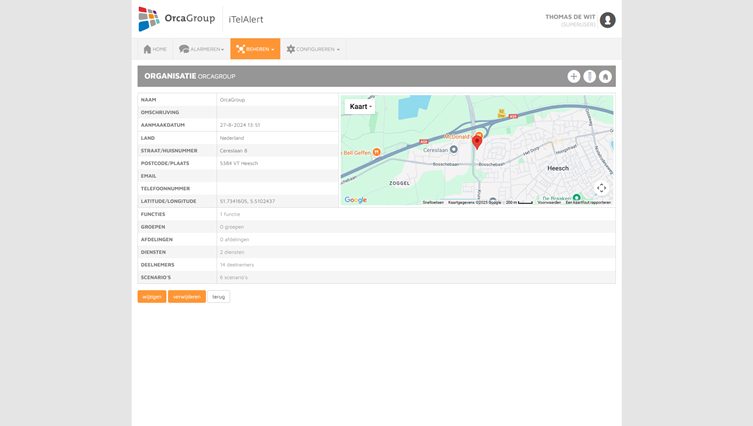Click the orange wijzigen button

click(152, 297)
